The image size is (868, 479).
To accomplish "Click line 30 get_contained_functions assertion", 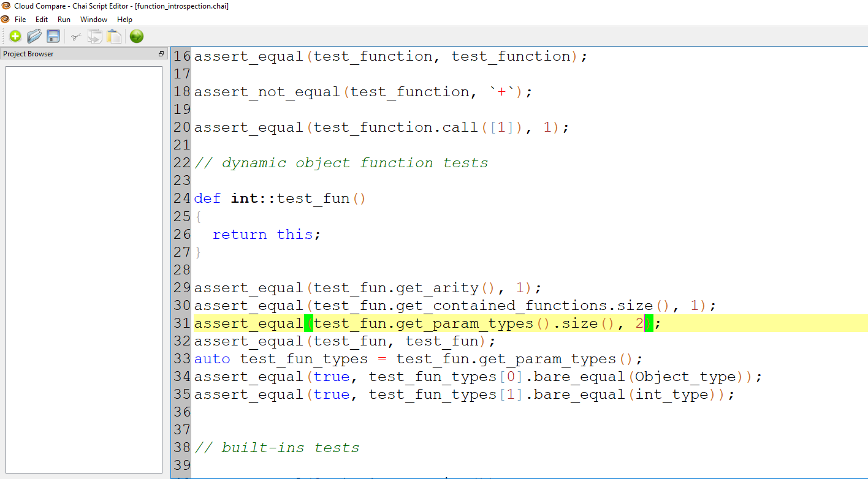I will pyautogui.click(x=455, y=306).
